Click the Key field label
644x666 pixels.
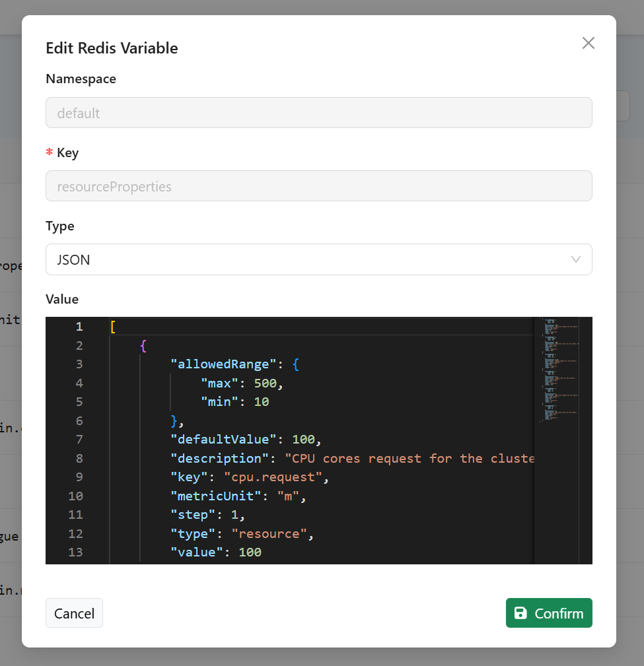coord(67,153)
